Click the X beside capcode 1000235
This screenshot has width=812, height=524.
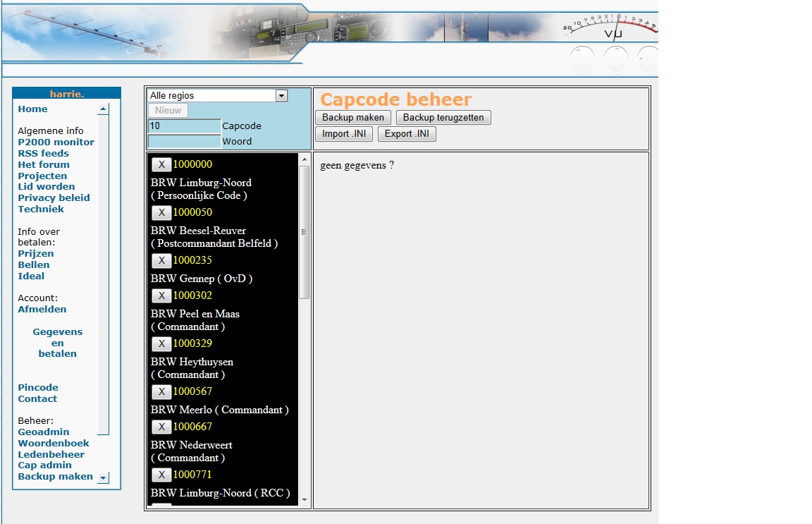161,260
